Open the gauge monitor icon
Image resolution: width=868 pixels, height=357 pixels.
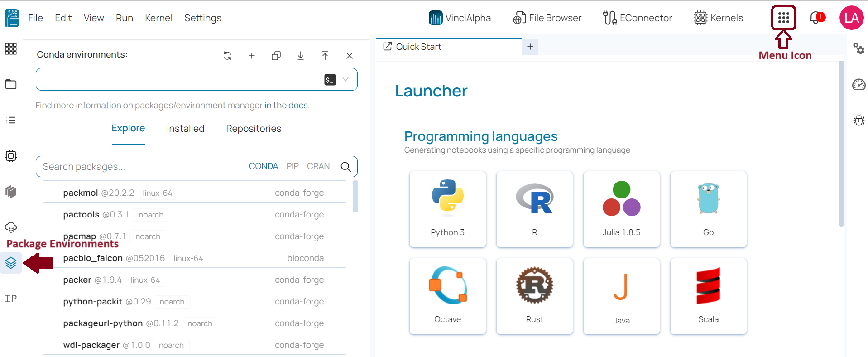click(x=858, y=84)
